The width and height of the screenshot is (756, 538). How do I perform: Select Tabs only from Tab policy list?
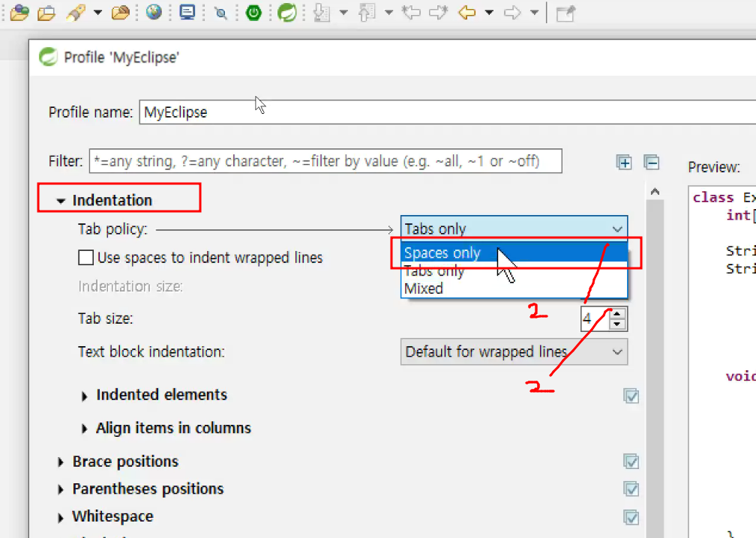(514, 270)
